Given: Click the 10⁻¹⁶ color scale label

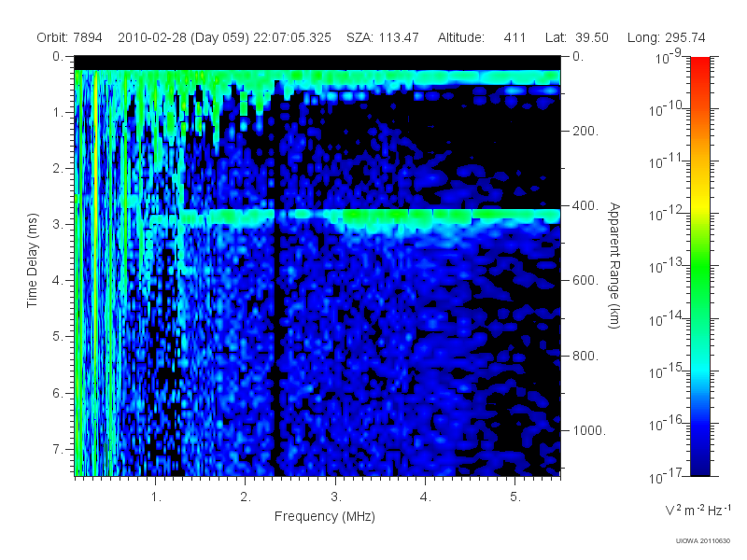Looking at the screenshot, I should [x=666, y=424].
